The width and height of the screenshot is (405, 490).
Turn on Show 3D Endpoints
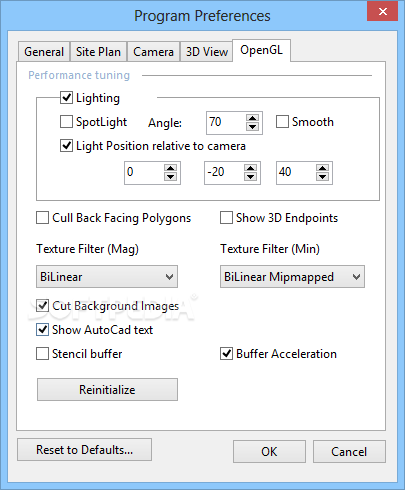(x=226, y=218)
